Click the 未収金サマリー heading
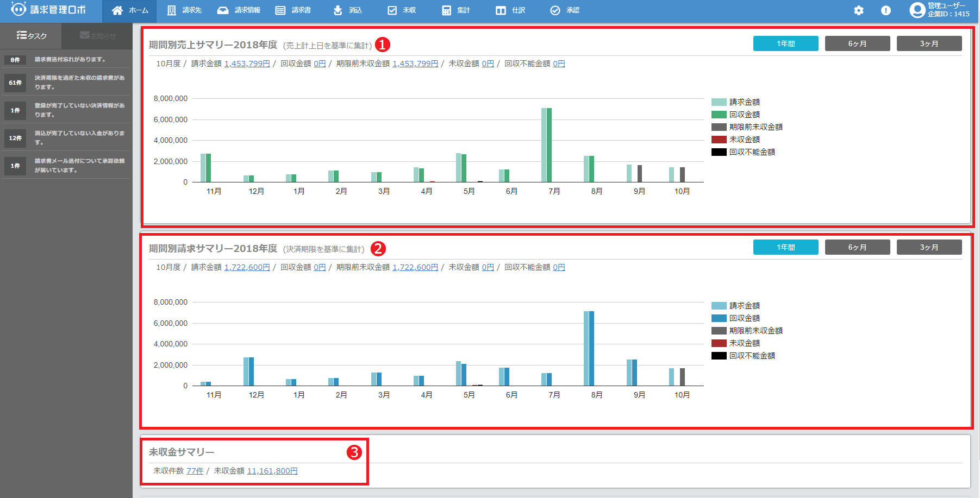The image size is (980, 498). coord(182,452)
